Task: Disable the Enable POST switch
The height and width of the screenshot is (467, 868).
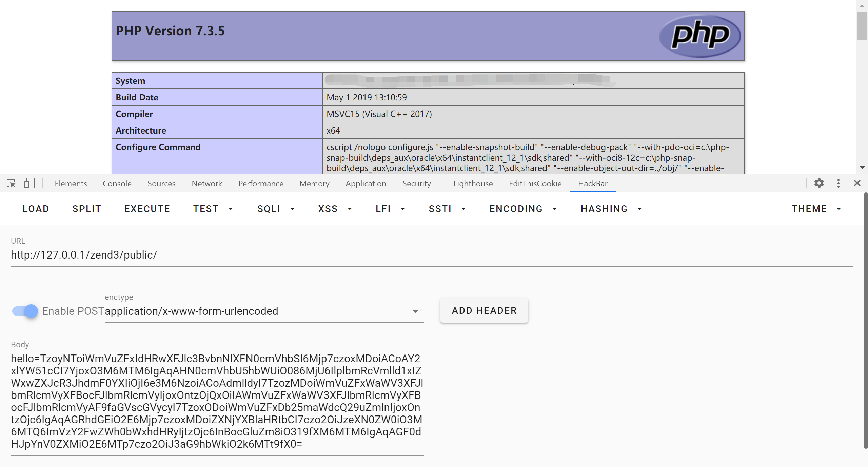Action: [x=25, y=311]
